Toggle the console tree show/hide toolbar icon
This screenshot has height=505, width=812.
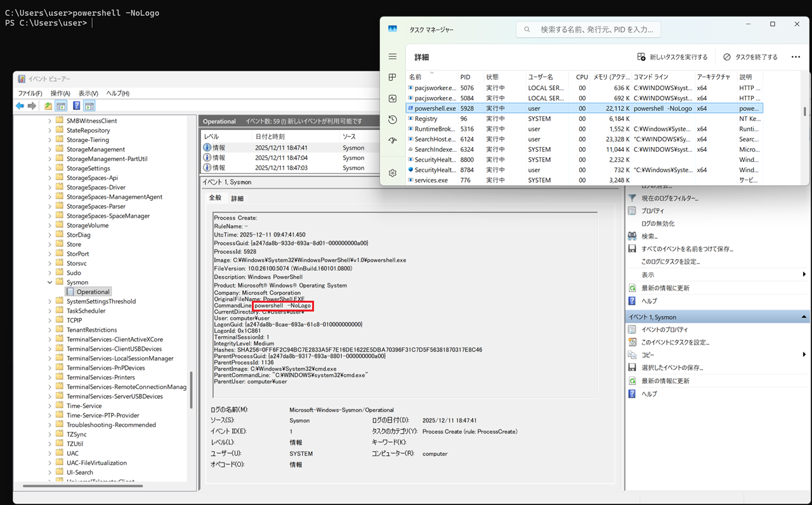pos(61,105)
